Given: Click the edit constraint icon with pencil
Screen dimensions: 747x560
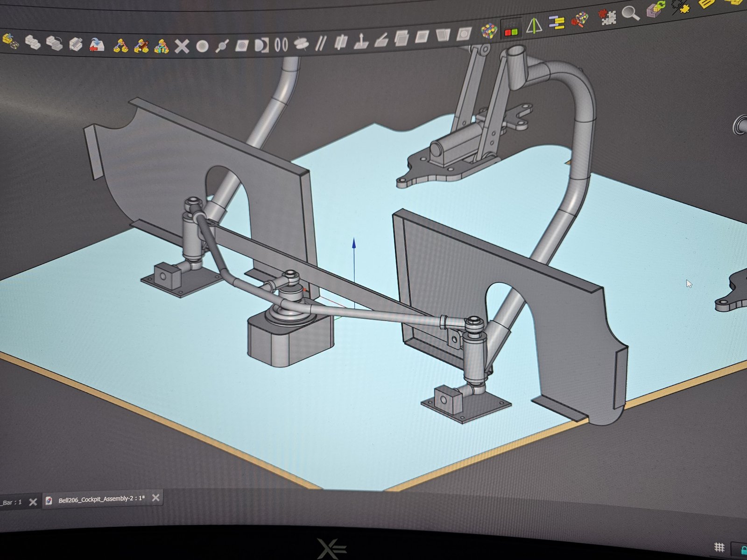Looking at the screenshot, I should (141, 46).
